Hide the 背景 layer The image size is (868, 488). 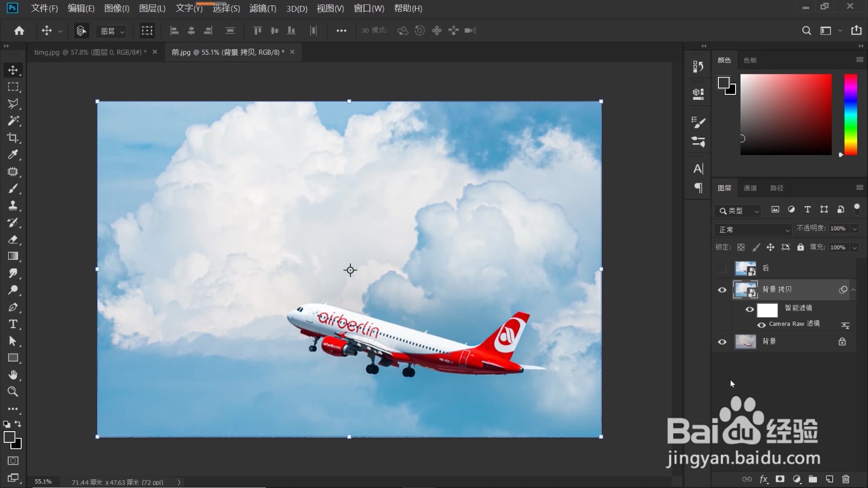pos(722,342)
